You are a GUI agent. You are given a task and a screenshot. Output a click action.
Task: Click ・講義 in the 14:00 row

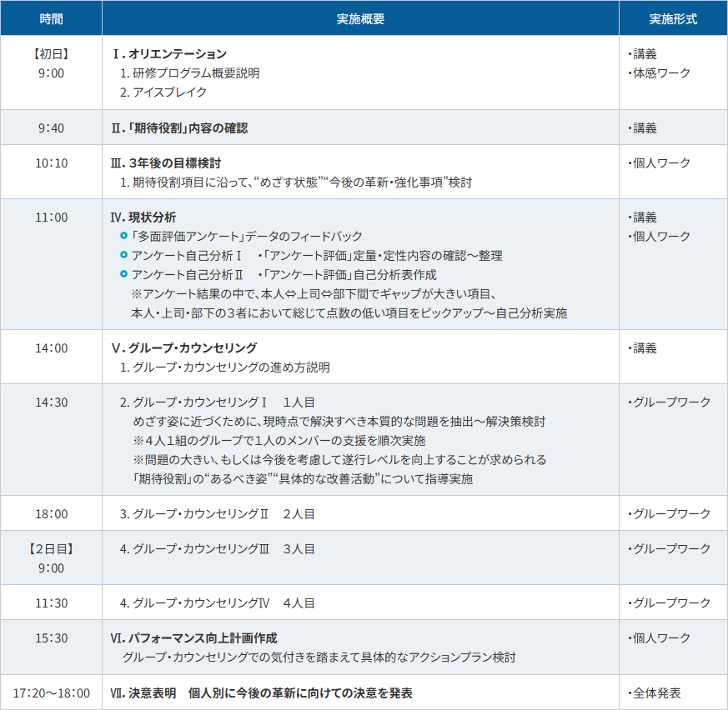coord(642,348)
